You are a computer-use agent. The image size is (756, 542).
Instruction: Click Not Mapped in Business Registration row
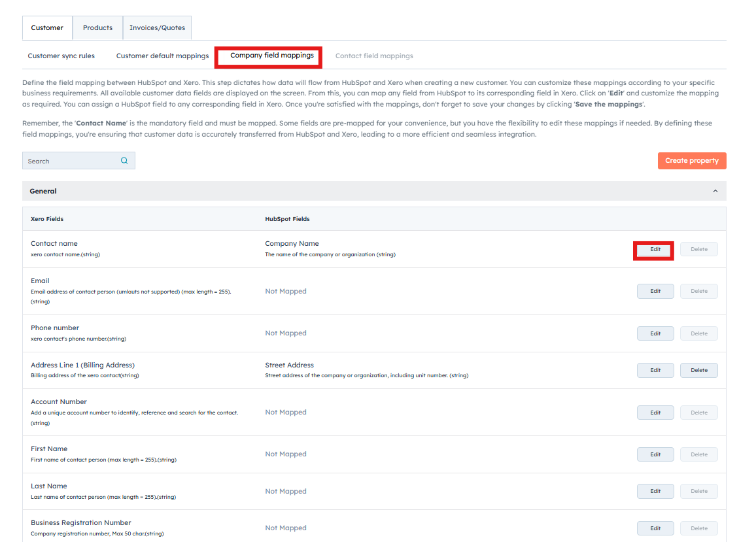click(x=285, y=528)
